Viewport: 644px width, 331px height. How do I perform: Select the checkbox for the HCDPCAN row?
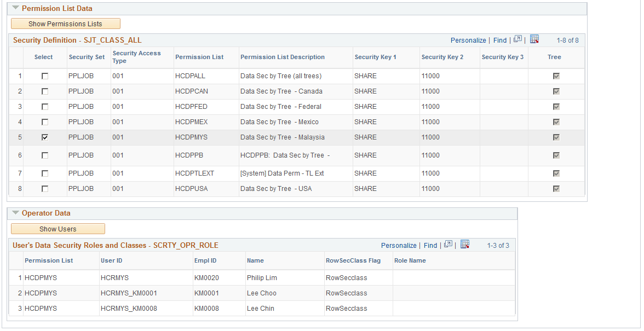[x=45, y=91]
